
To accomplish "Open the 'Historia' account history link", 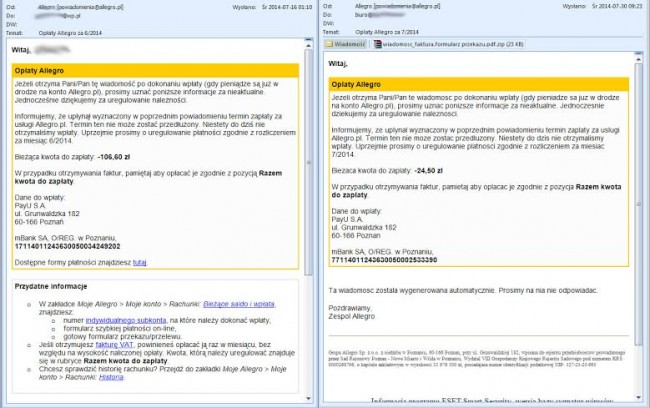I will (x=111, y=377).
